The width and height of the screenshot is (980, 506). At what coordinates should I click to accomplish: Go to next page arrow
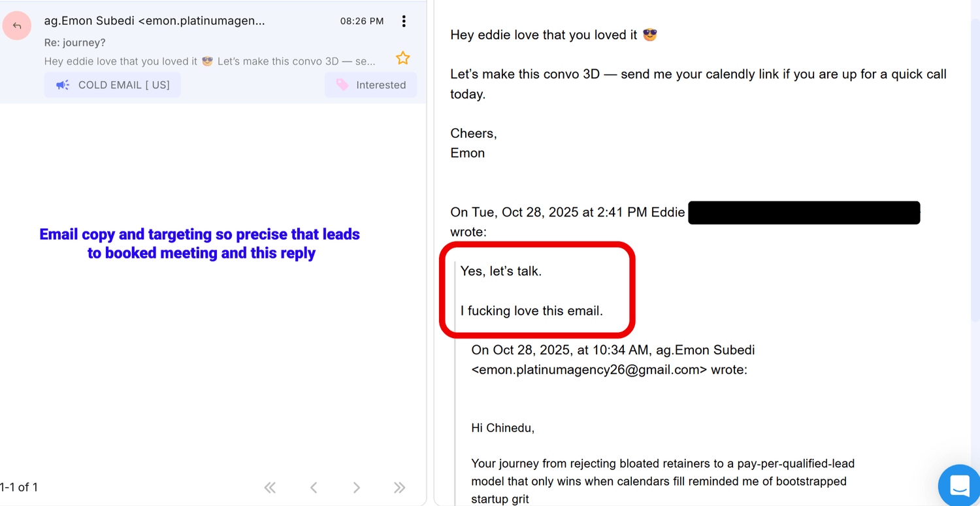click(x=356, y=487)
